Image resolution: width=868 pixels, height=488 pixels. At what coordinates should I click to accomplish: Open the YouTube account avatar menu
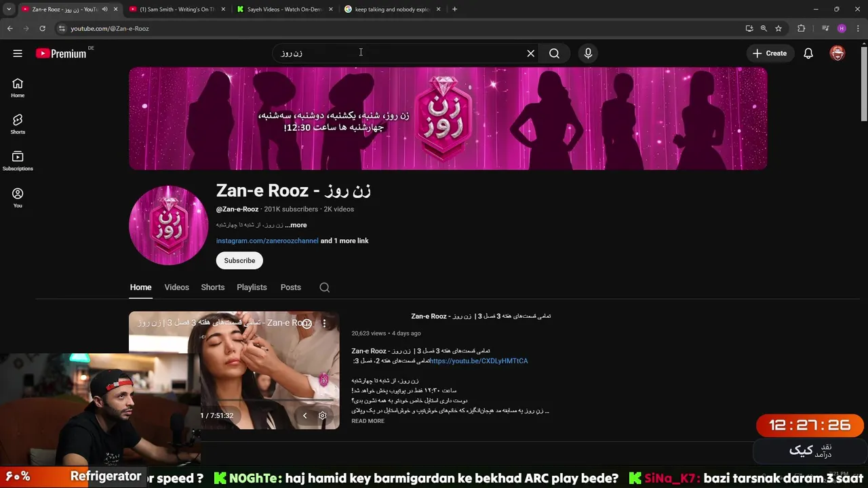coord(837,54)
